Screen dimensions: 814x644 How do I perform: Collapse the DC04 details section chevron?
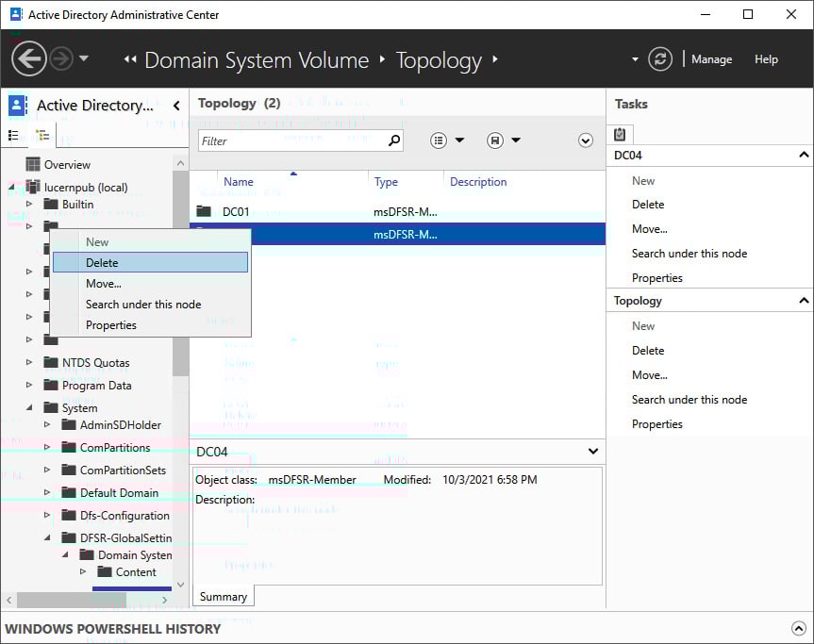pyautogui.click(x=593, y=451)
